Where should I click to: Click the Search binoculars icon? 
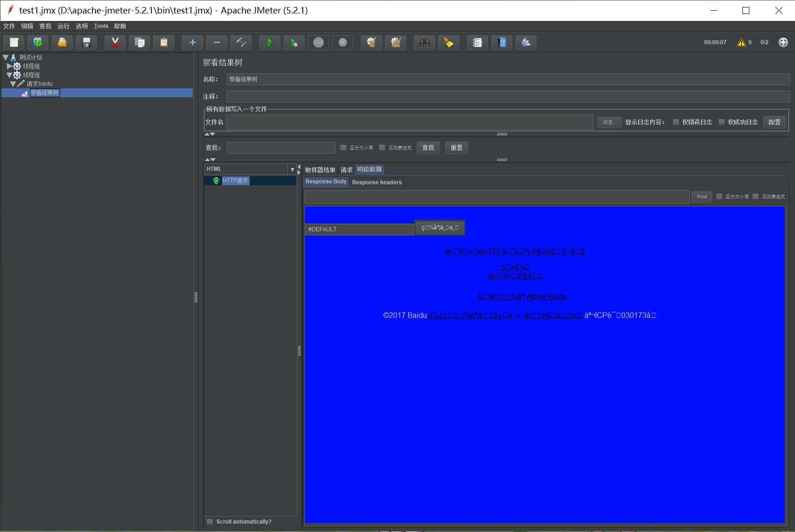pos(424,42)
